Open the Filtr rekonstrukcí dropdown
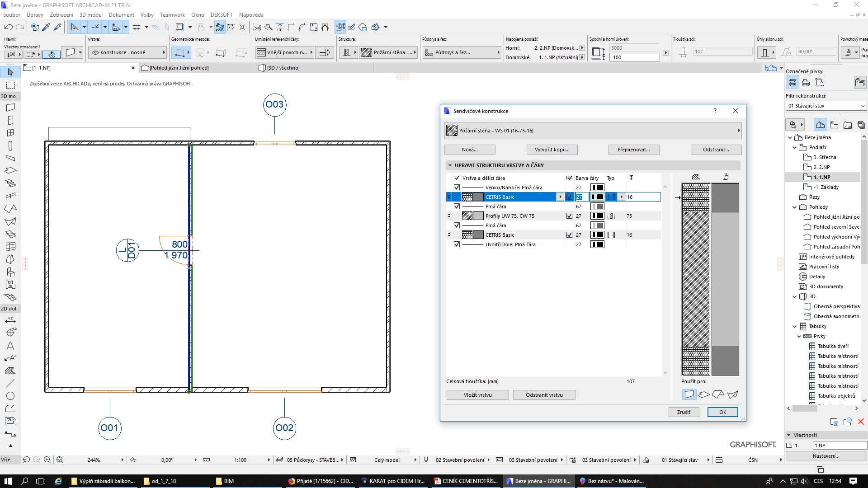The width and height of the screenshot is (868, 488). click(x=826, y=106)
